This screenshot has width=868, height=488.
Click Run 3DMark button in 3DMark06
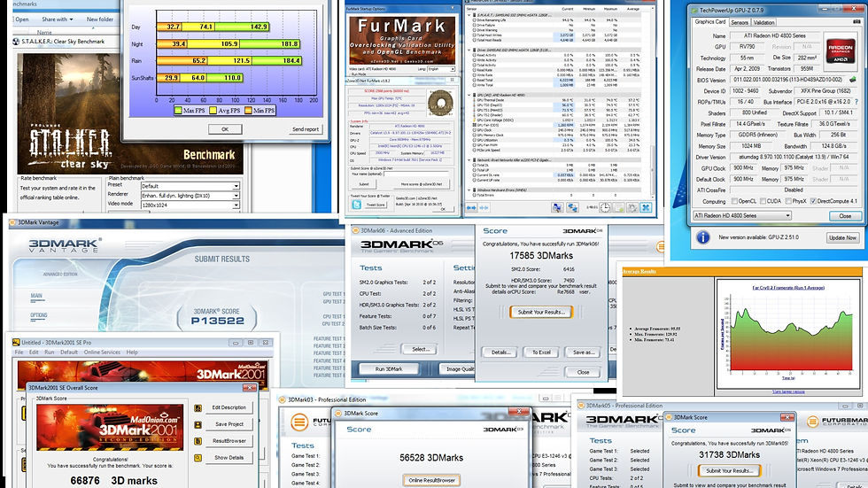point(389,368)
